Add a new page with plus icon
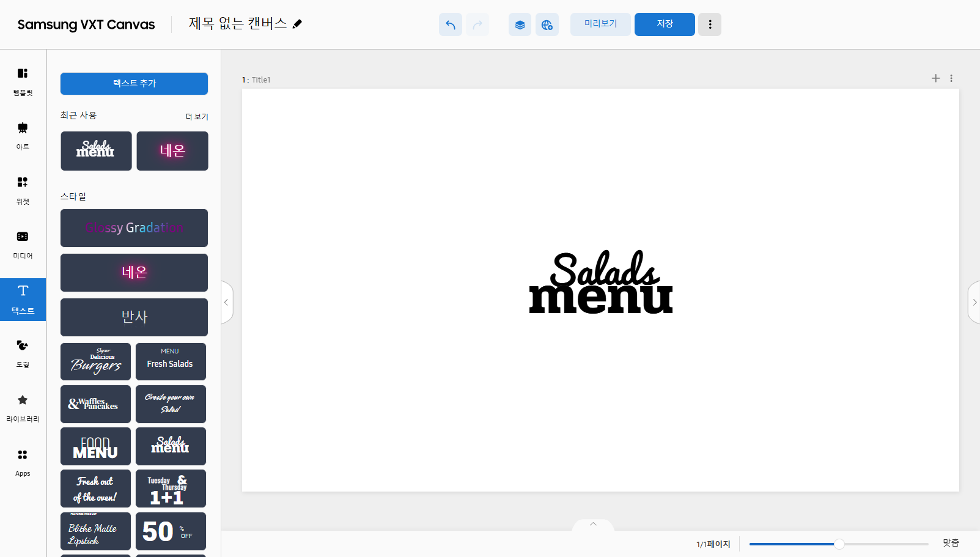This screenshot has width=980, height=557. coord(935,78)
